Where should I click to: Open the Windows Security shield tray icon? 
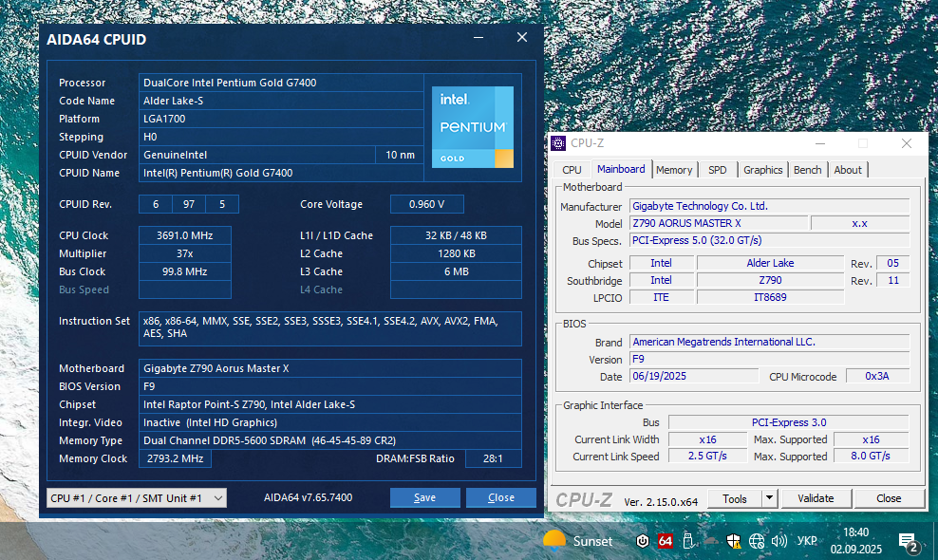[x=734, y=541]
